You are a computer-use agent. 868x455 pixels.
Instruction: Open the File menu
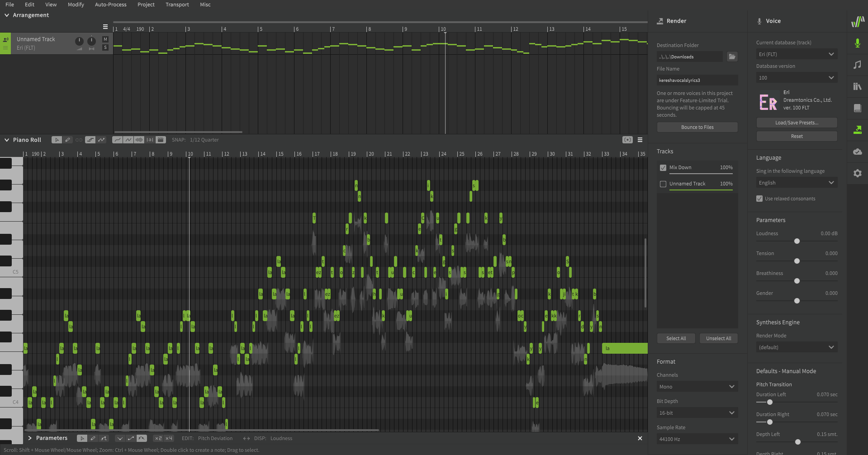9,5
